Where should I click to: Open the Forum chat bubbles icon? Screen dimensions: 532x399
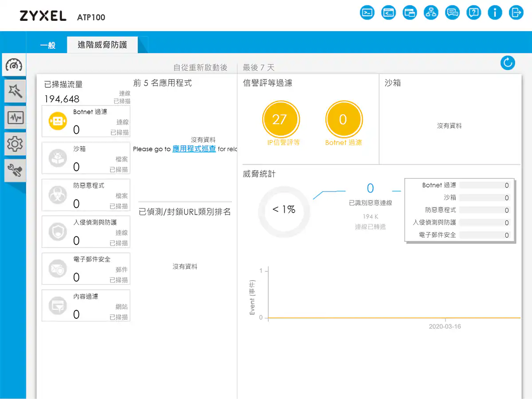tap(452, 12)
